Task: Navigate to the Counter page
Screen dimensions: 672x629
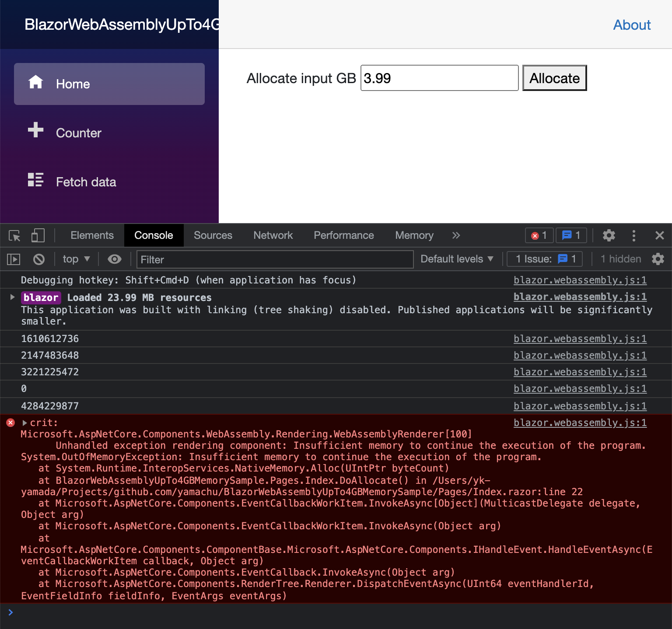Action: click(x=109, y=133)
